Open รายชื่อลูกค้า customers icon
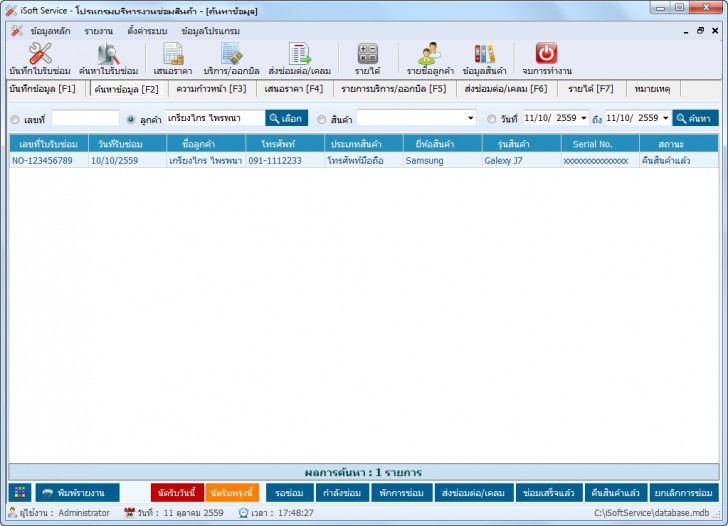Screen dimensions: 728x526 point(430,53)
